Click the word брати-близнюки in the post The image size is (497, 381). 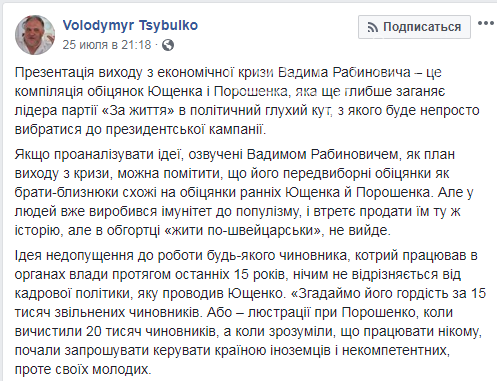67,192
